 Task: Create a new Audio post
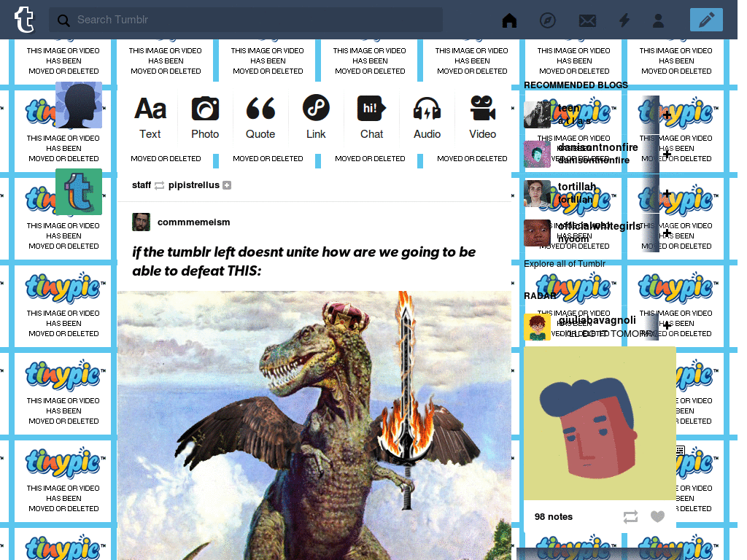click(427, 117)
